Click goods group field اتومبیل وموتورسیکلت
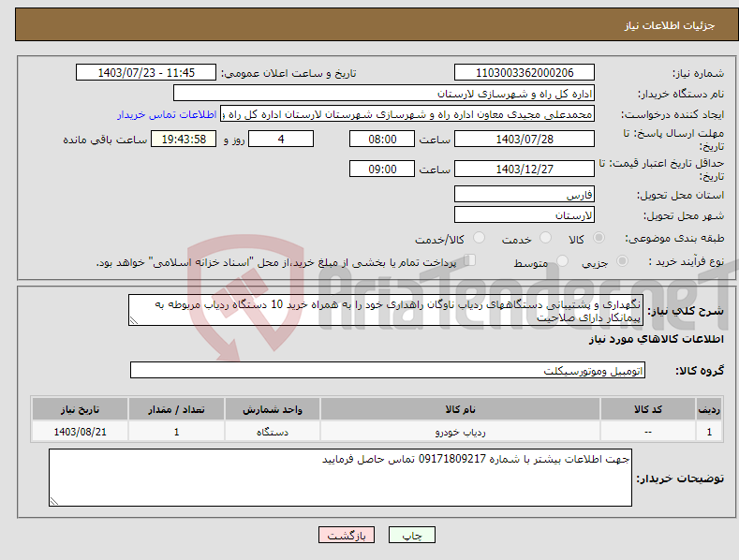739x560 pixels. [x=388, y=371]
